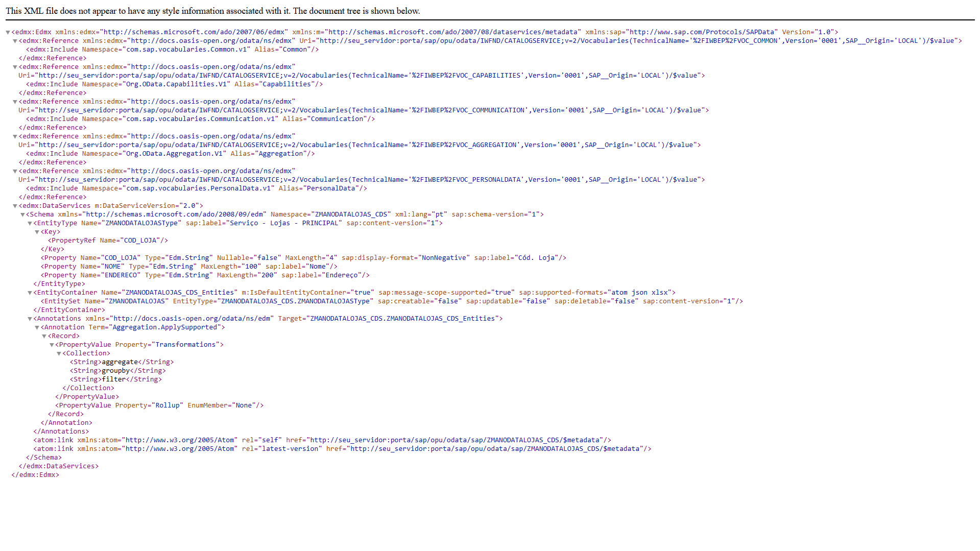Collapse the EntityType ZMANODATALOJASType node

tap(30, 223)
